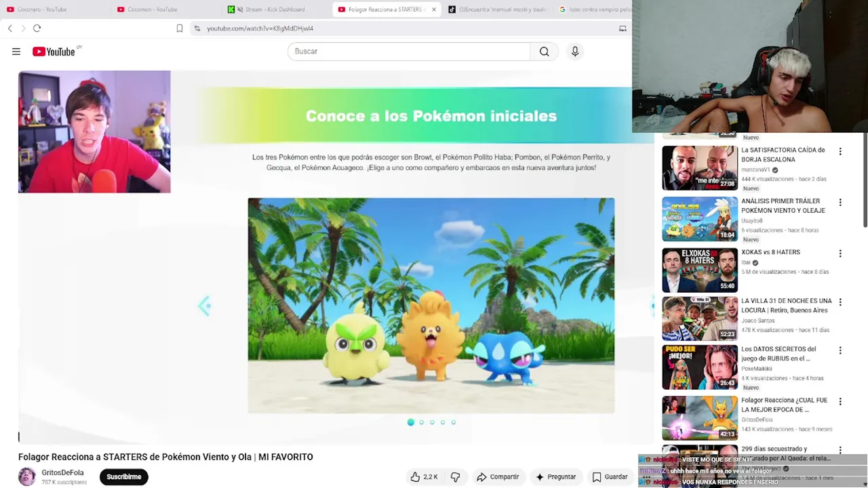Open LA VILLA 31 video thumbnail
The image size is (868, 488).
pos(700,319)
